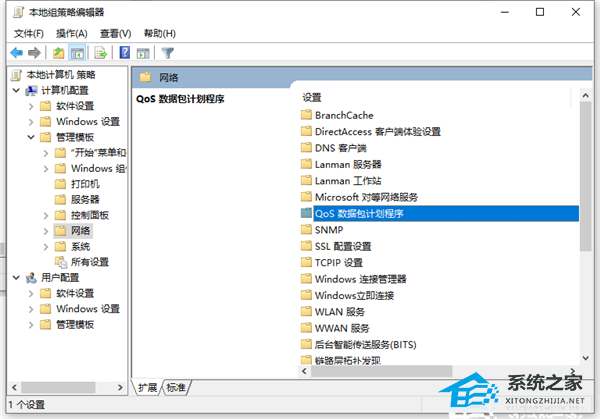Screen dimensions: 600x419
Task: Select Lanman 服务器 entry
Action: [x=348, y=165]
